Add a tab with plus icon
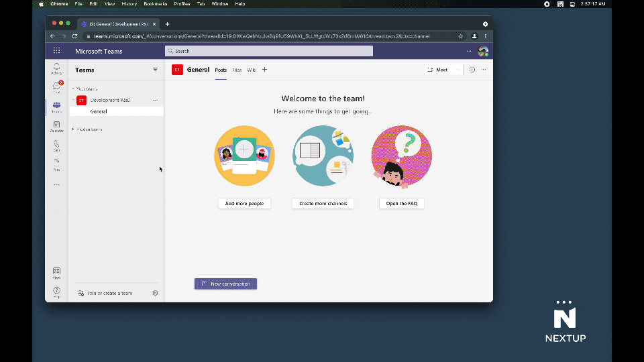The image size is (644, 362). point(264,70)
